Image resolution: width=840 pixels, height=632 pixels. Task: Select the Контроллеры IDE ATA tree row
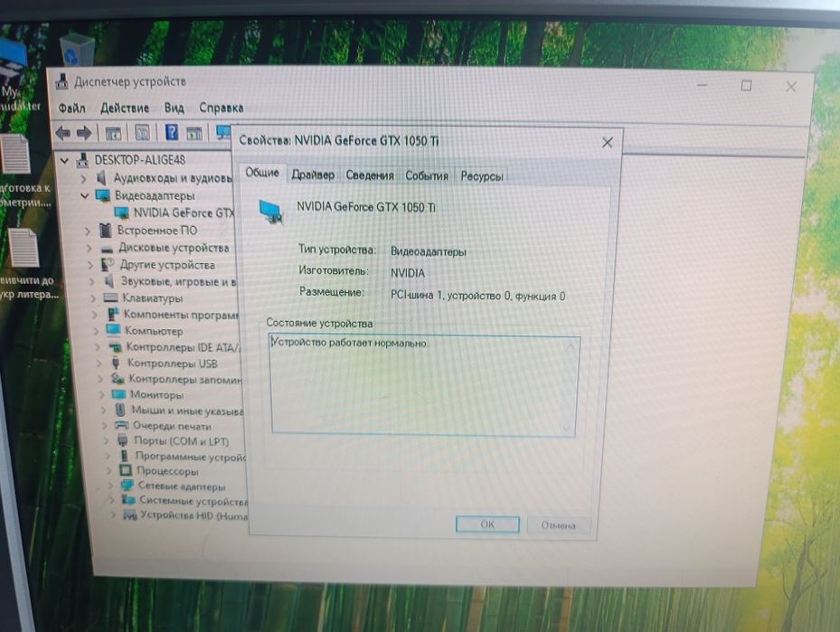(184, 347)
